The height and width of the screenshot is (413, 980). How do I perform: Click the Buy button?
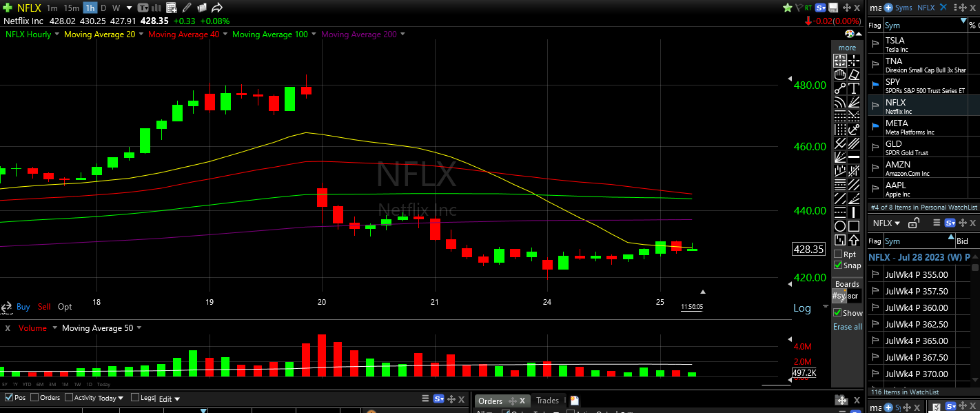click(23, 307)
